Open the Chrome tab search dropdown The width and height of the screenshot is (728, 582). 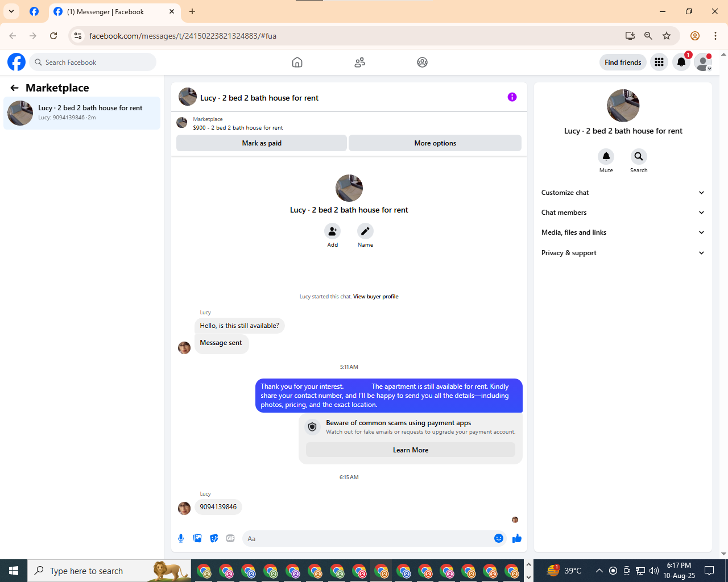(11, 11)
